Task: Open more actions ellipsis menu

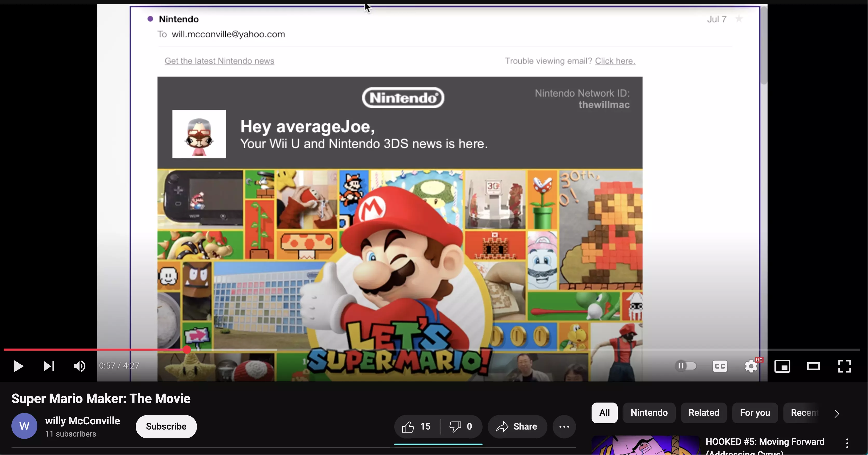Action: click(x=564, y=427)
